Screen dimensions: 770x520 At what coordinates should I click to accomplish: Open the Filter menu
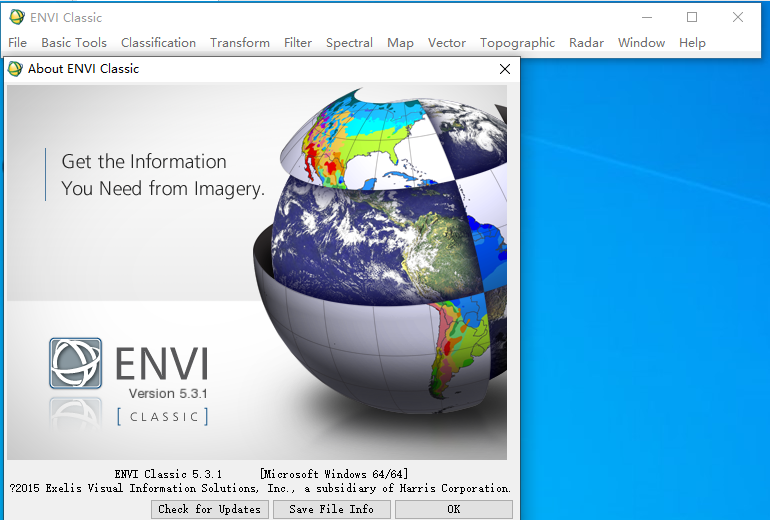298,43
